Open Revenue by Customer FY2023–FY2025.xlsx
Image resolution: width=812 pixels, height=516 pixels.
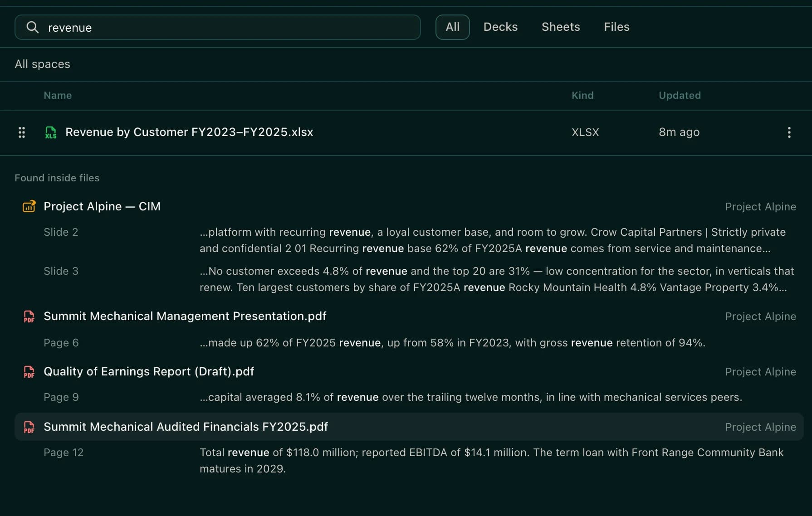189,132
